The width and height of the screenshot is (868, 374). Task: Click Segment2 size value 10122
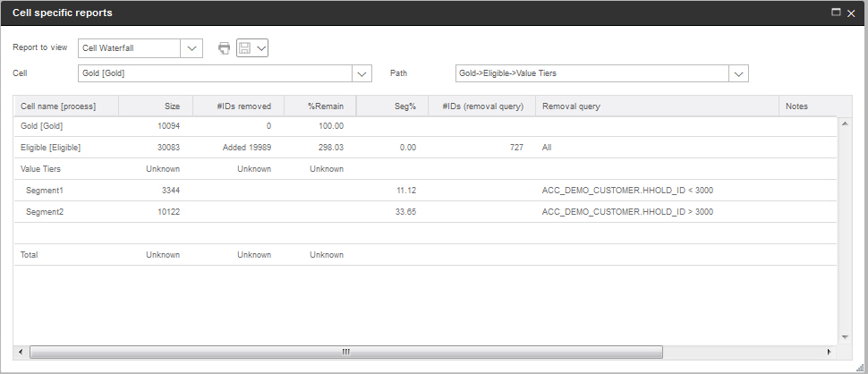click(x=169, y=212)
